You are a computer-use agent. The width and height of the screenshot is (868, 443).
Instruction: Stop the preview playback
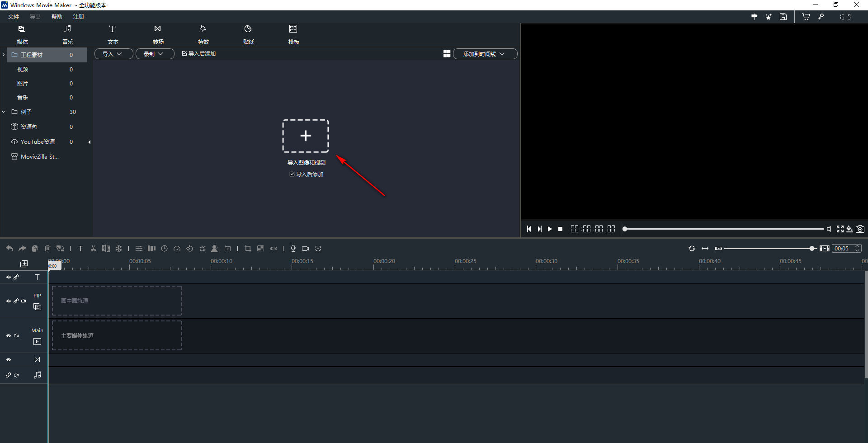tap(561, 229)
